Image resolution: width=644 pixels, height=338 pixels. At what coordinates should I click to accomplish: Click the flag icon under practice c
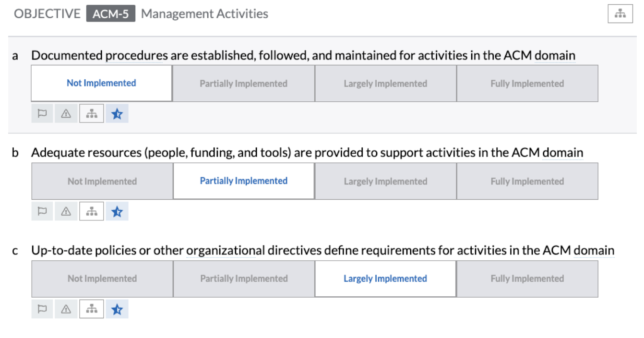42,310
